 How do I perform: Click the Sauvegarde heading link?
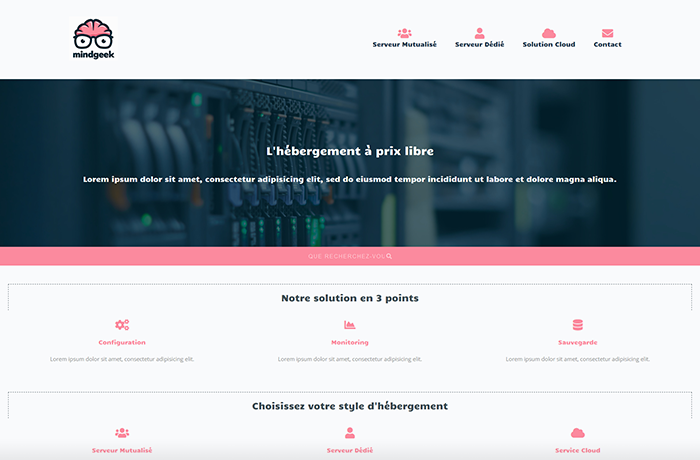click(578, 343)
